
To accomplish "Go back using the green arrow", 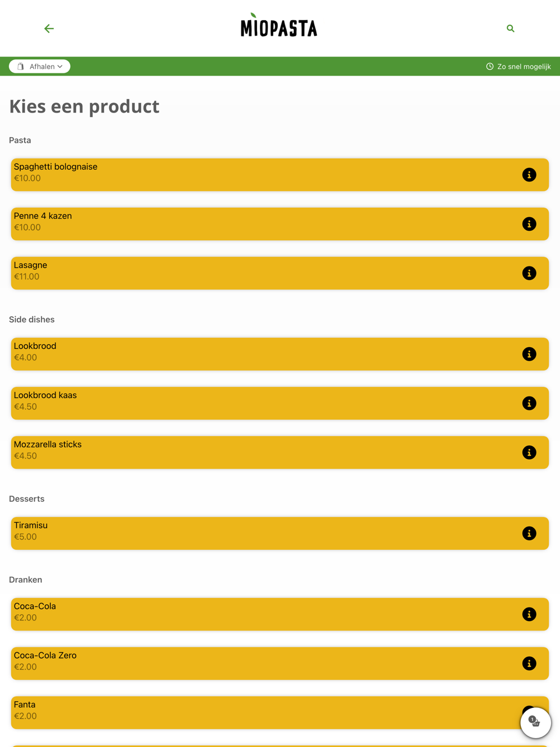I will (49, 29).
